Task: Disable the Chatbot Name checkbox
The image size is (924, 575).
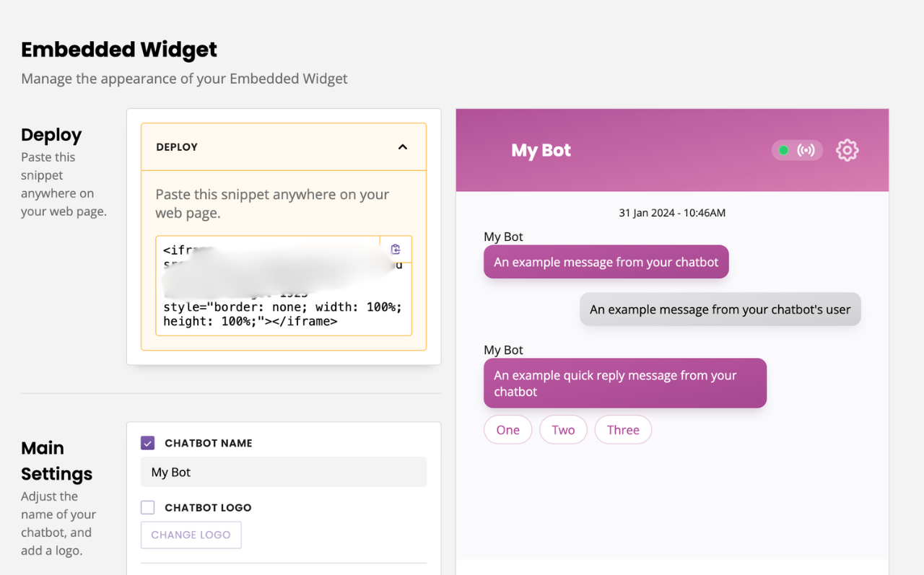Action: (x=147, y=442)
